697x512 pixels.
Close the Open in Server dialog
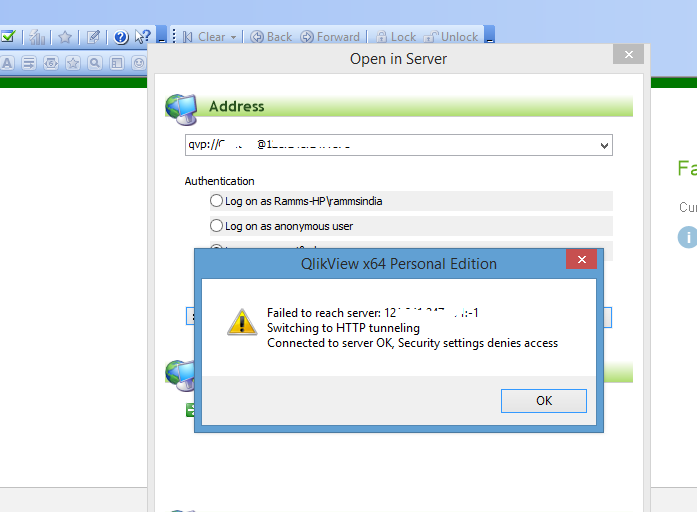pyautogui.click(x=628, y=55)
